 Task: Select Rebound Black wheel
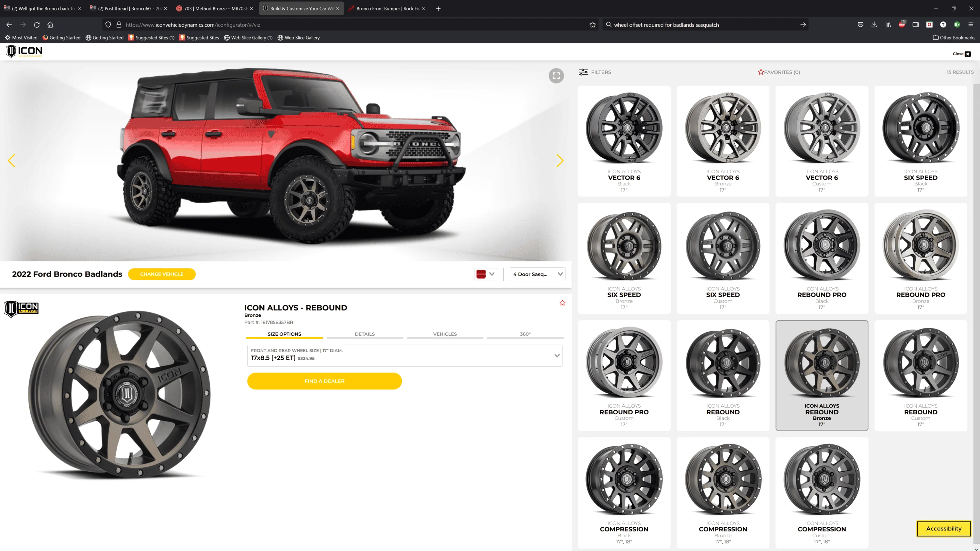click(723, 375)
